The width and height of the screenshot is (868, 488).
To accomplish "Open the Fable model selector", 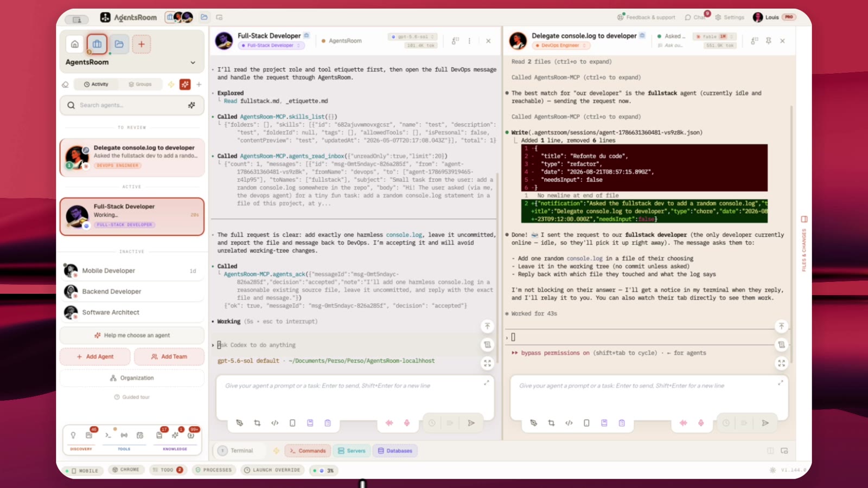I will (715, 37).
